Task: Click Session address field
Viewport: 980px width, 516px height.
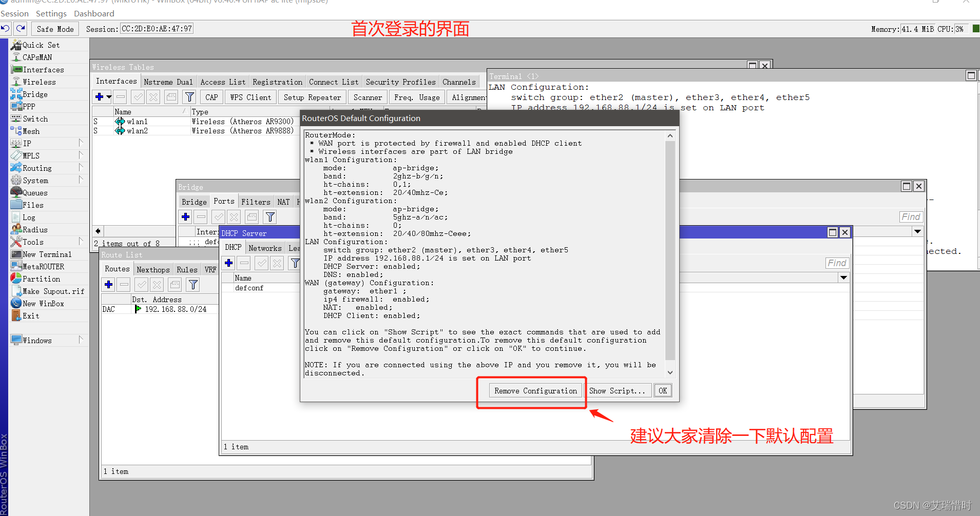Action: [157, 29]
